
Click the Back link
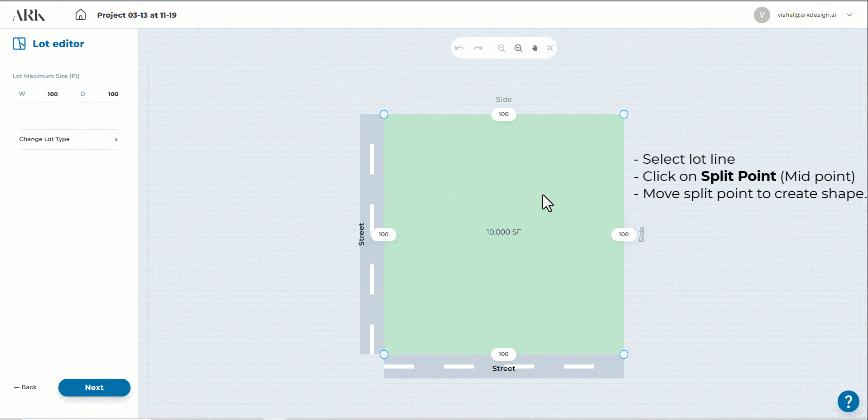pos(25,387)
